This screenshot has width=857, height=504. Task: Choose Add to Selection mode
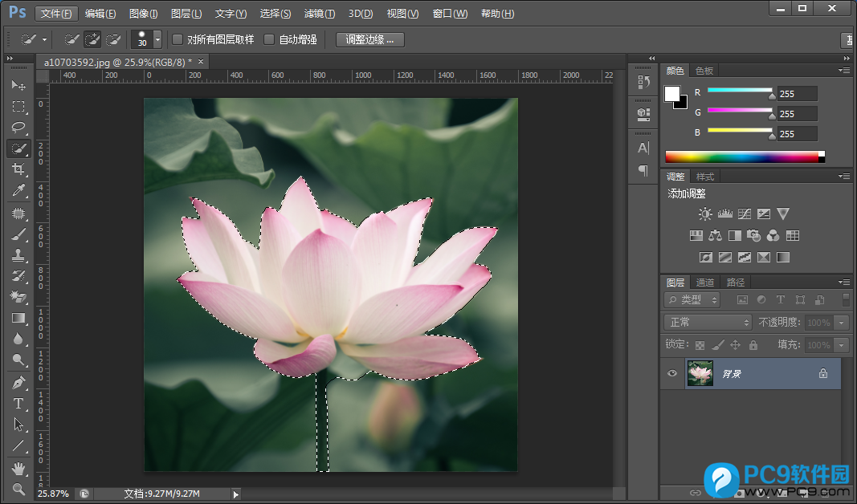tap(92, 39)
